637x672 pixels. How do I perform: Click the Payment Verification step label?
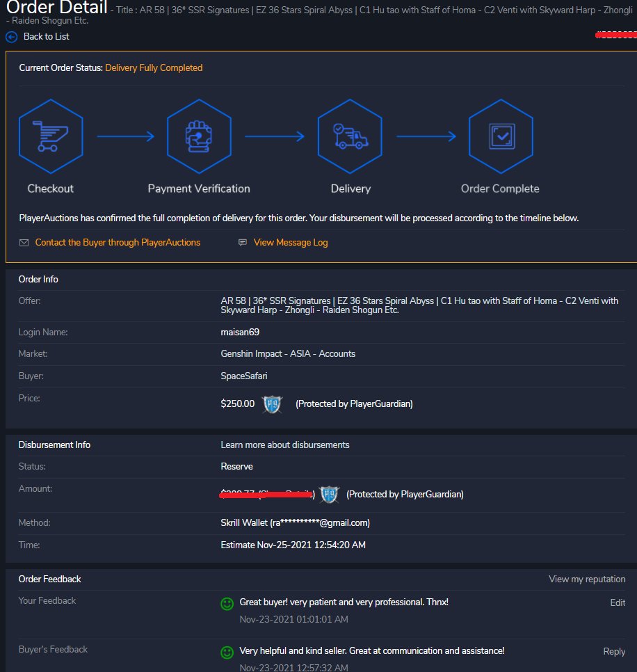(x=199, y=189)
